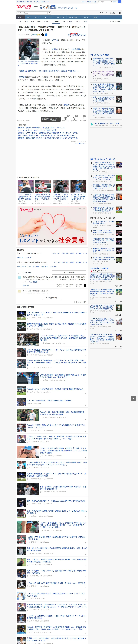138x644 pixels.
Task: Open MLBトップ link
Action: coord(57,262)
